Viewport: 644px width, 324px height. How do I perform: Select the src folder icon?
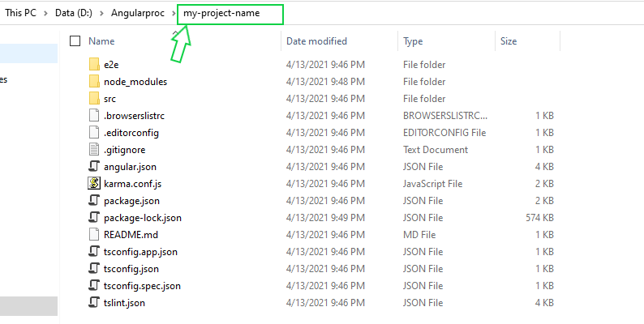click(x=94, y=99)
